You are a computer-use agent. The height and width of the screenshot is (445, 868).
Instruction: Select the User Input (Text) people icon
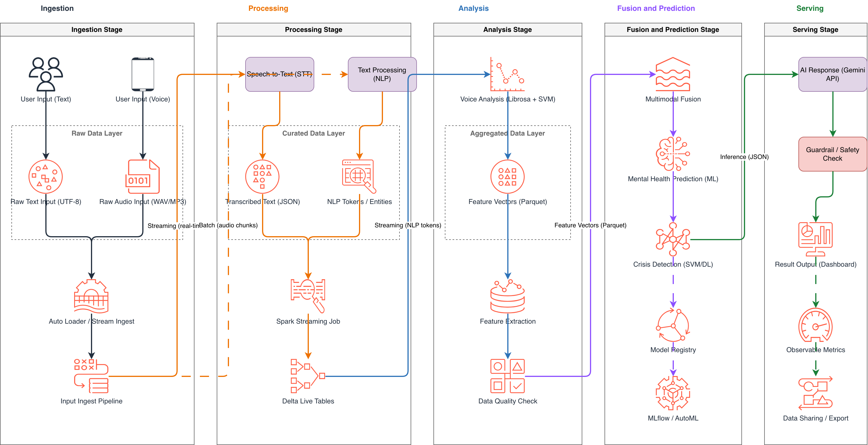[46, 74]
